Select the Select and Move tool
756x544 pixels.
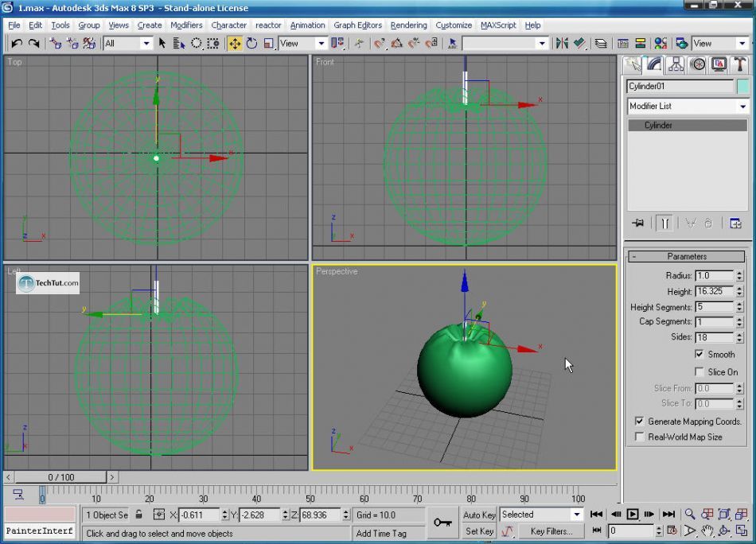pyautogui.click(x=235, y=44)
